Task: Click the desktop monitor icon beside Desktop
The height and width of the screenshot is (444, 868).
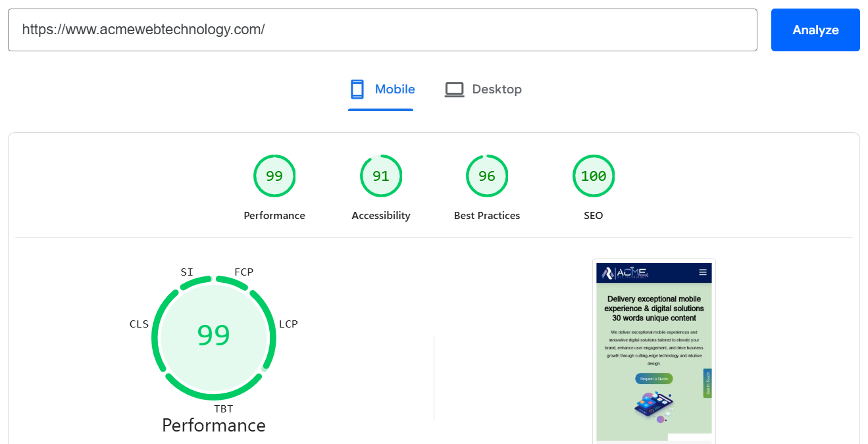Action: click(455, 89)
